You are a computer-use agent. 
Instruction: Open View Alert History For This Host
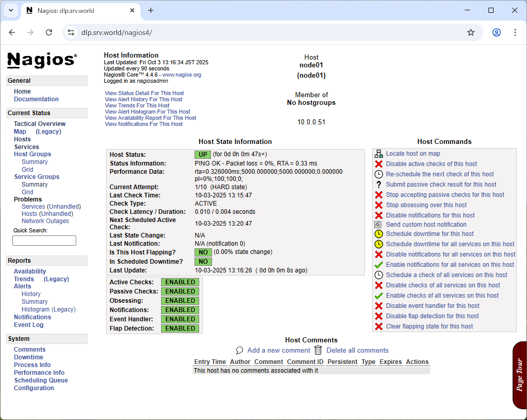[x=143, y=99]
